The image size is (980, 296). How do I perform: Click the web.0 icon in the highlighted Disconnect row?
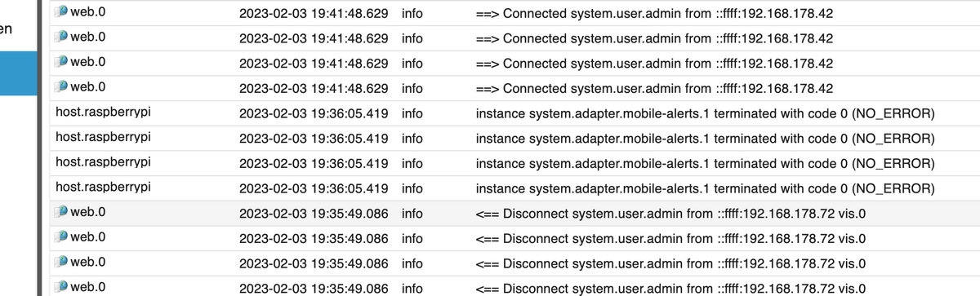61,213
